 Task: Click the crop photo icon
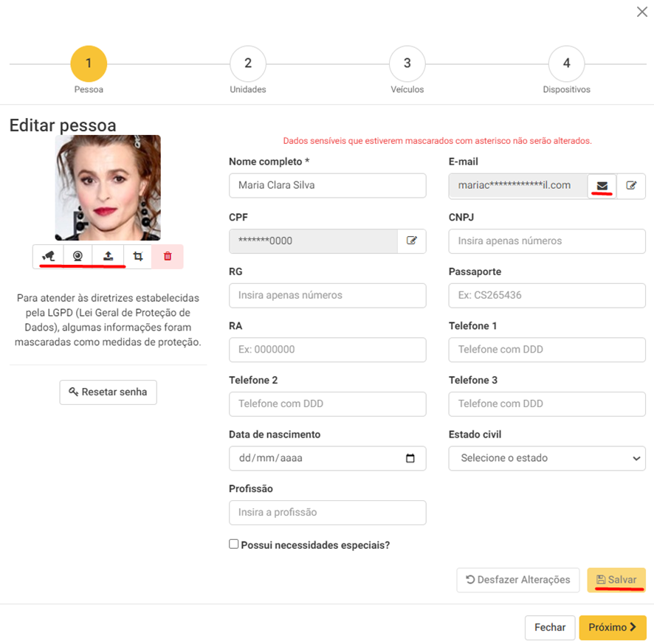pos(138,256)
